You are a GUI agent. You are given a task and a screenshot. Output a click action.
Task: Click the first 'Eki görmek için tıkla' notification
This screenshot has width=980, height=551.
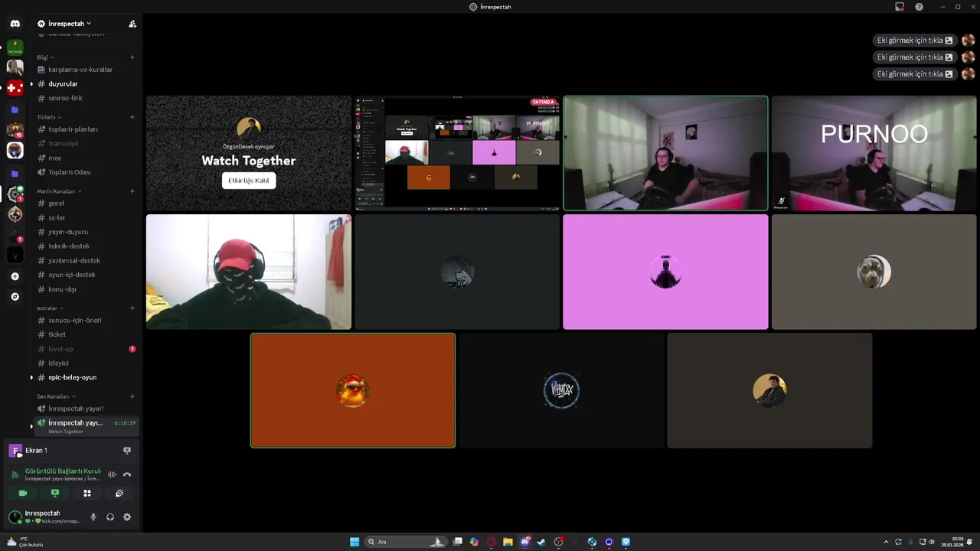click(915, 41)
